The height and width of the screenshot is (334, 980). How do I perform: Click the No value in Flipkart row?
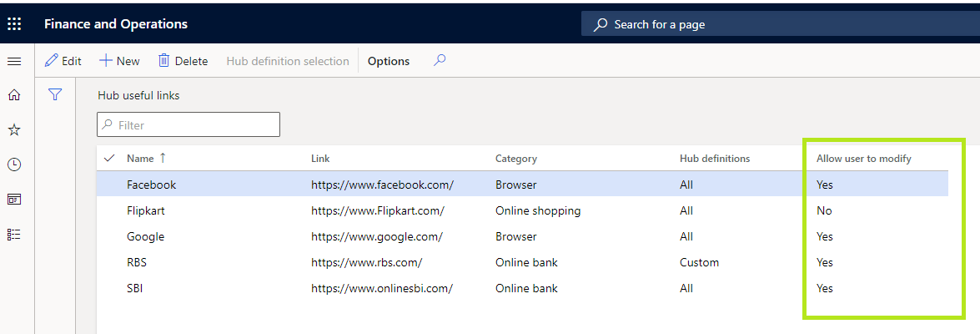[x=824, y=210]
